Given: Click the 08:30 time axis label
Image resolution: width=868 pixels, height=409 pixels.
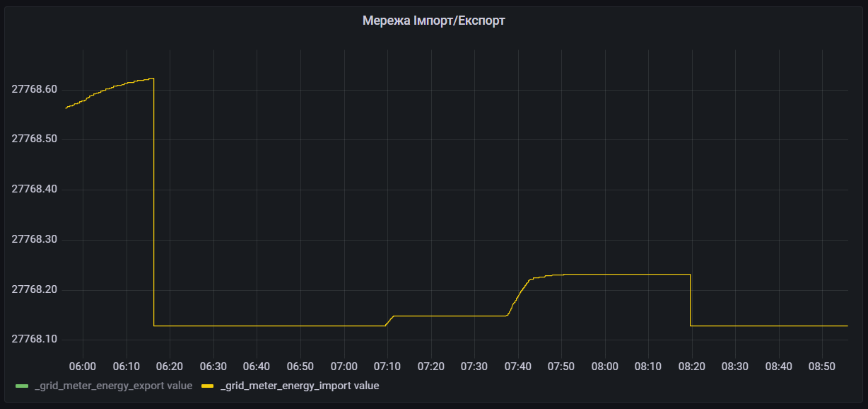Looking at the screenshot, I should (736, 366).
